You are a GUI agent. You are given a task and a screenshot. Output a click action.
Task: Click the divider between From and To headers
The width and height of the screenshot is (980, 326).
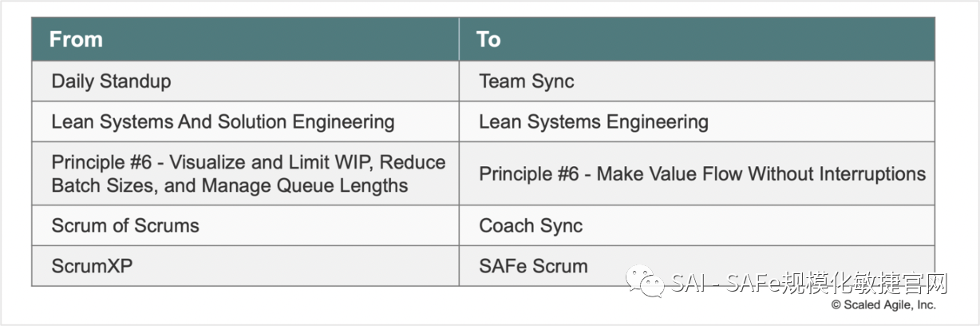click(459, 39)
